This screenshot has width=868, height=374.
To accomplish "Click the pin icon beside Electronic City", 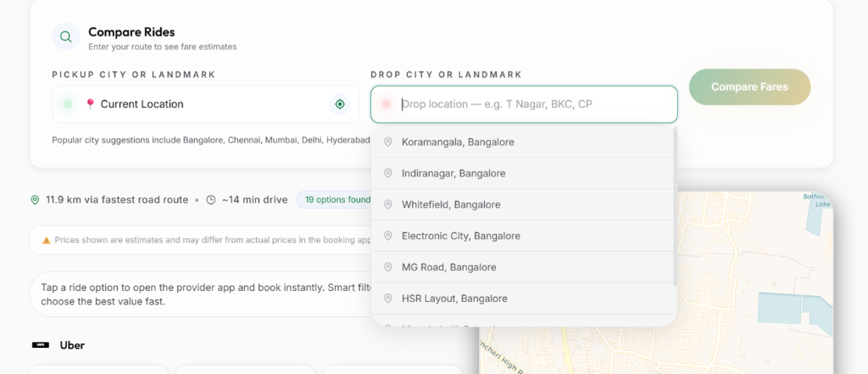I will pyautogui.click(x=388, y=236).
